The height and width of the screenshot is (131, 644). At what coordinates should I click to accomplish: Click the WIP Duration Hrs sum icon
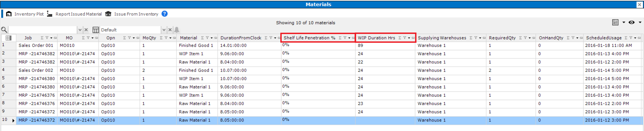[x=400, y=38]
